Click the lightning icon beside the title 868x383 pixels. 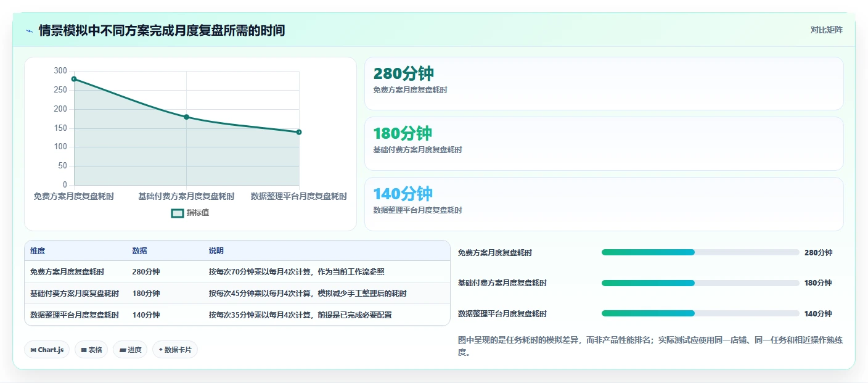29,30
